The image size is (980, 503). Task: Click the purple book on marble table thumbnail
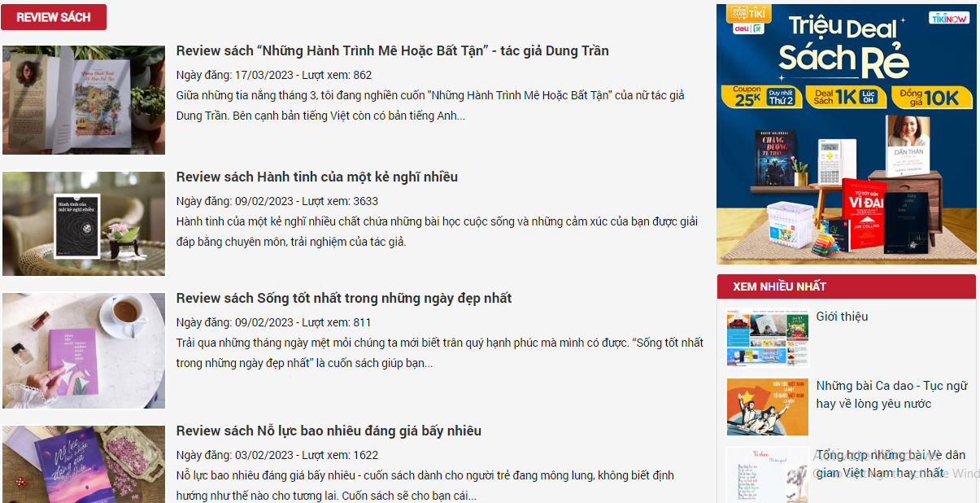(84, 351)
